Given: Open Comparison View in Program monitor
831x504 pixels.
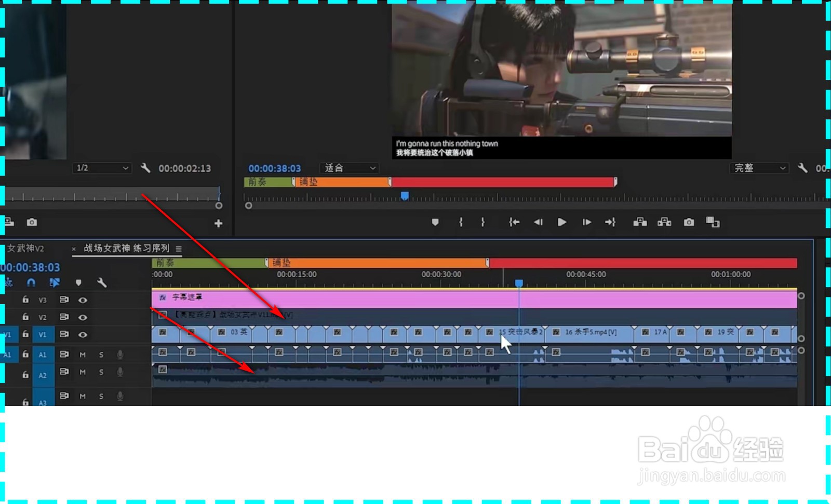Looking at the screenshot, I should (713, 222).
